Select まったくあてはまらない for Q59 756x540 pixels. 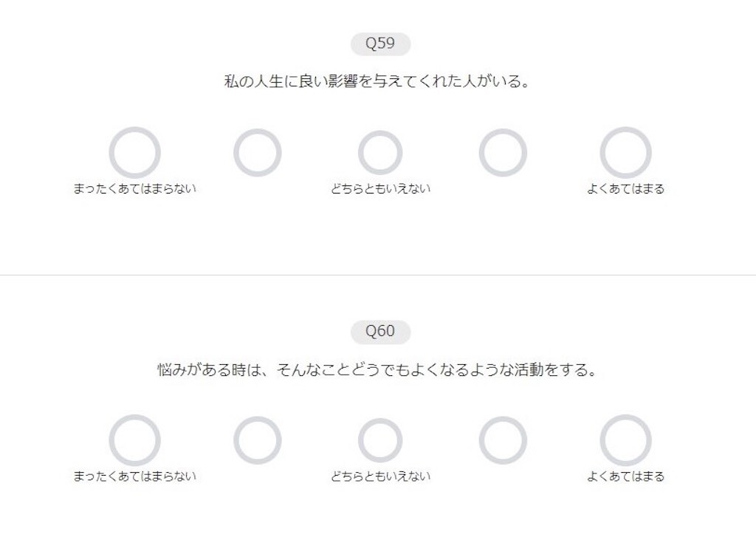point(136,152)
